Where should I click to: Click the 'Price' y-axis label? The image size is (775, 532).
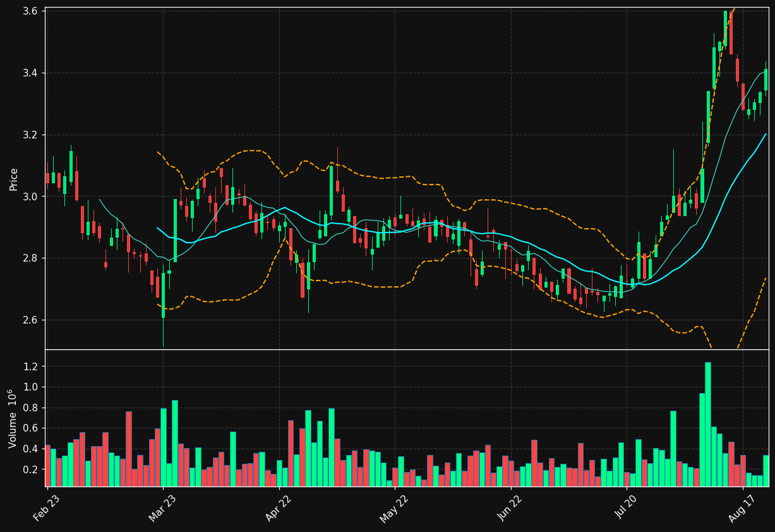click(x=14, y=179)
